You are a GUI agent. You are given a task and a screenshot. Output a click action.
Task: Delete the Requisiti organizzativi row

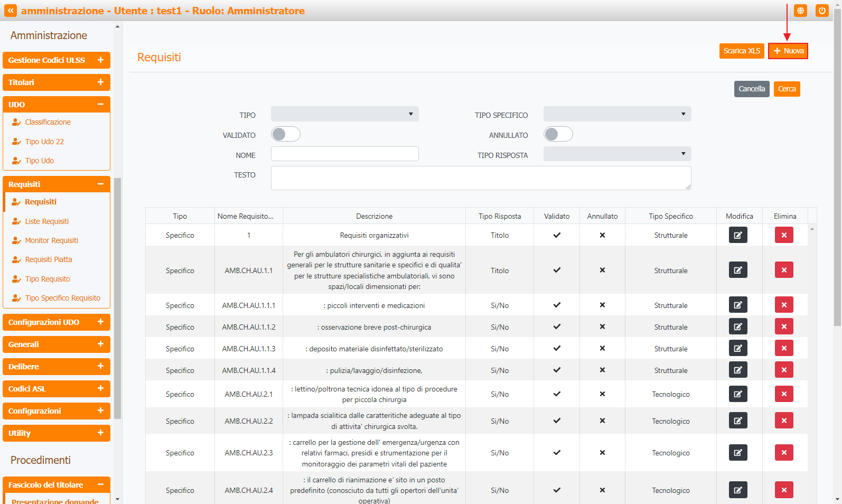pyautogui.click(x=783, y=235)
